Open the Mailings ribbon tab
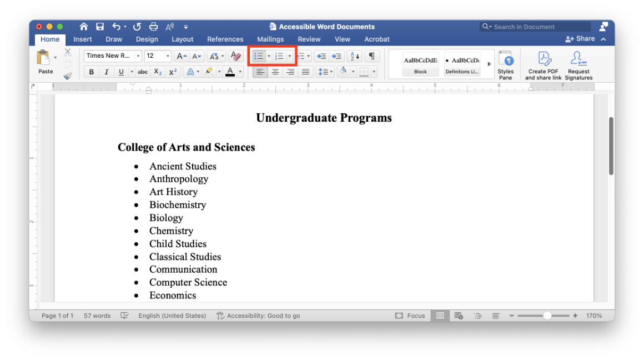 [270, 39]
